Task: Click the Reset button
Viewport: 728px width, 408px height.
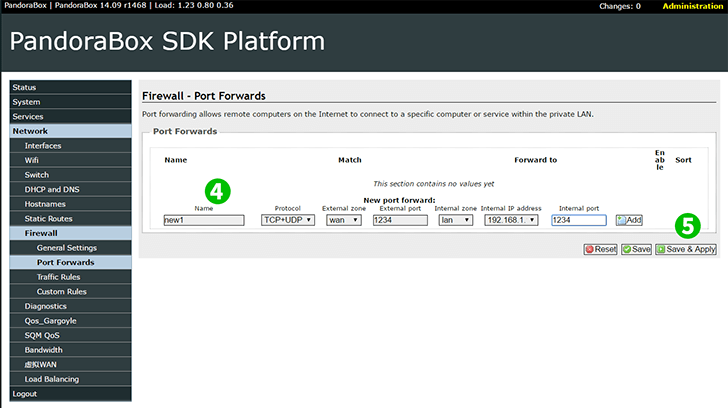Action: click(x=600, y=249)
